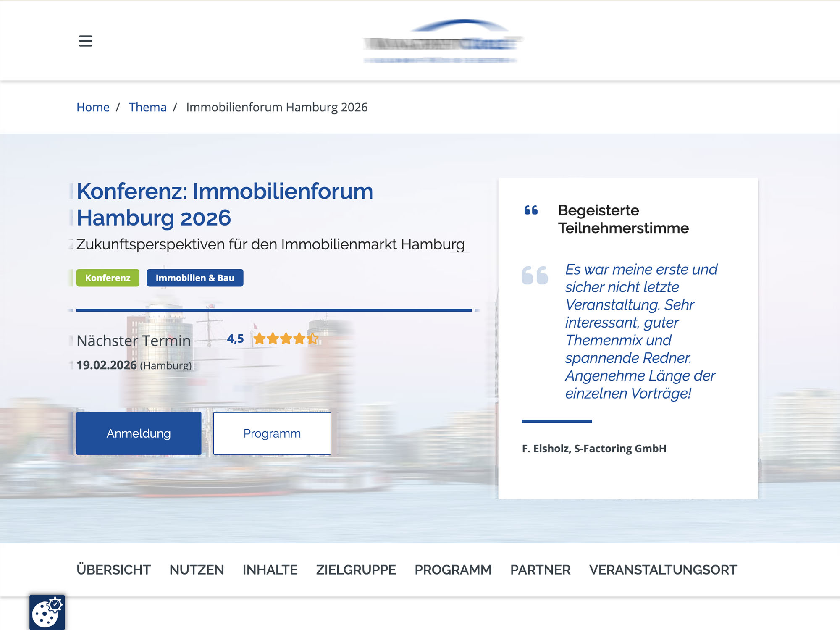The height and width of the screenshot is (630, 840).
Task: Click the Nächster Termin label
Action: click(134, 341)
